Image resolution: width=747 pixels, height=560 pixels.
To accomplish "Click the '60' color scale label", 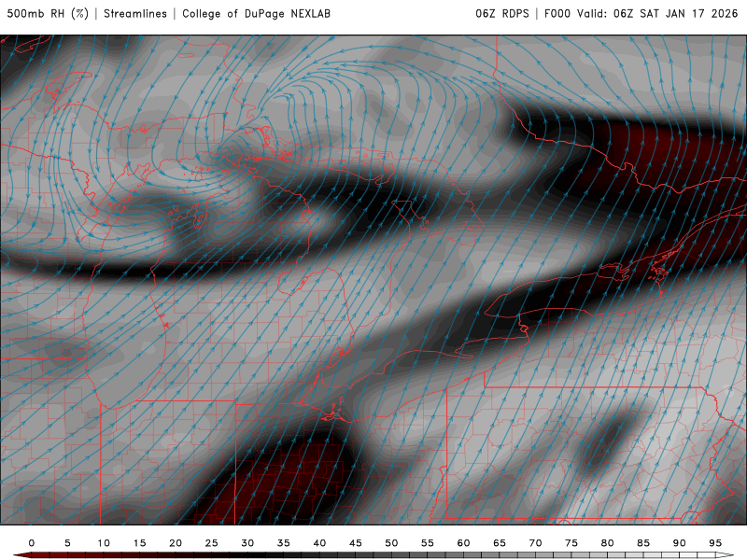I will click(463, 543).
